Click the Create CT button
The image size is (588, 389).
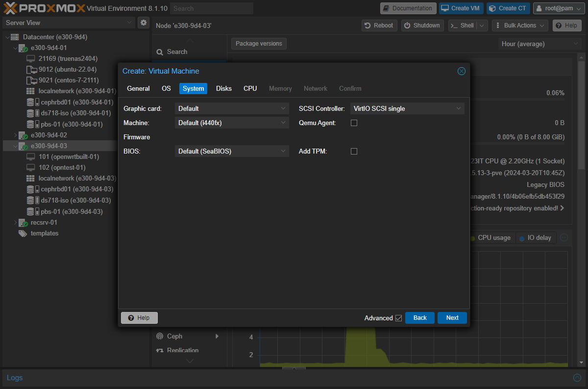[508, 8]
